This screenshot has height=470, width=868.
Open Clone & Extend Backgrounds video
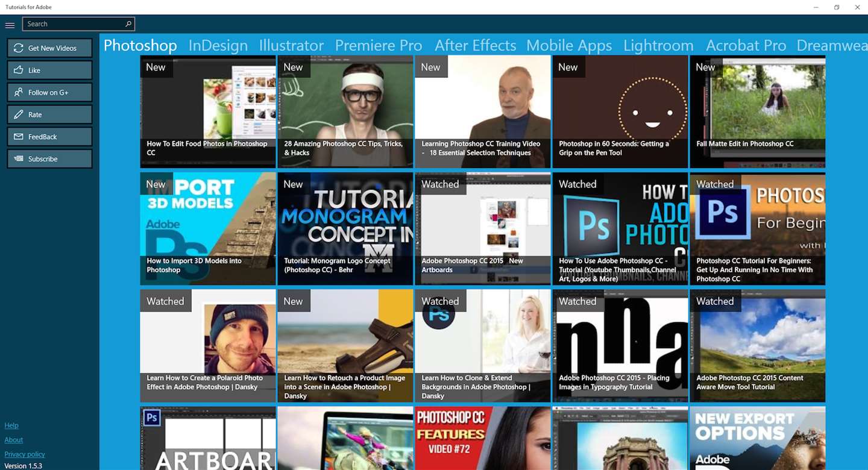(483, 346)
